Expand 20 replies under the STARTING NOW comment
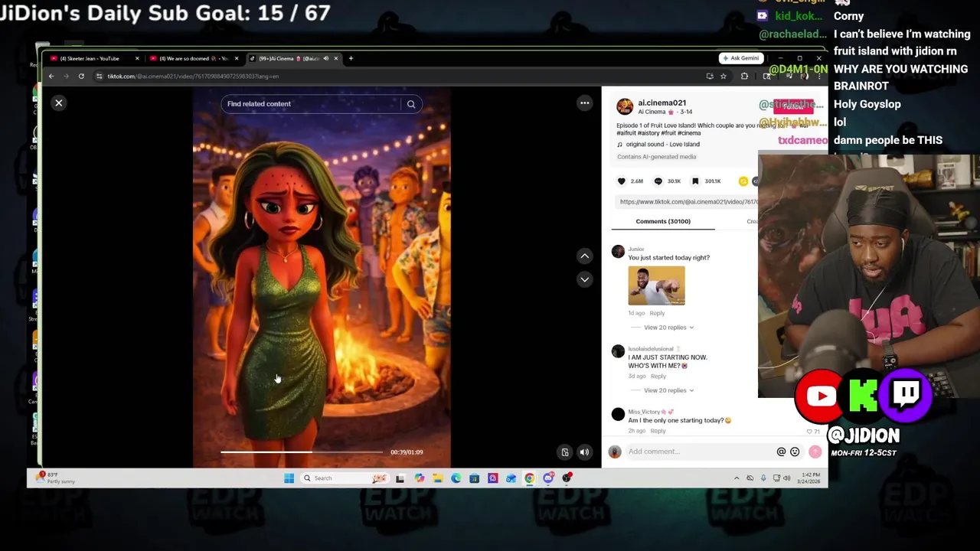Screen dimensions: 980x551 (x=668, y=390)
